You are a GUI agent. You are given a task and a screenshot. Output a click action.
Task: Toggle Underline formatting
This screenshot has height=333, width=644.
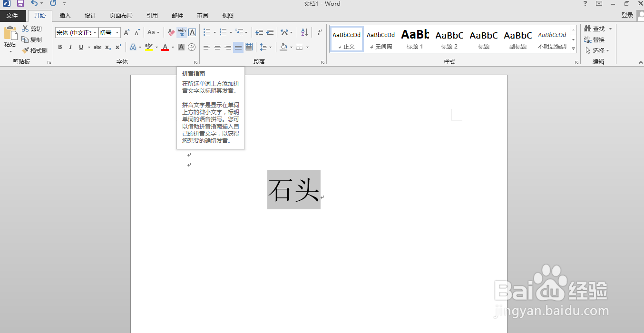coord(81,47)
